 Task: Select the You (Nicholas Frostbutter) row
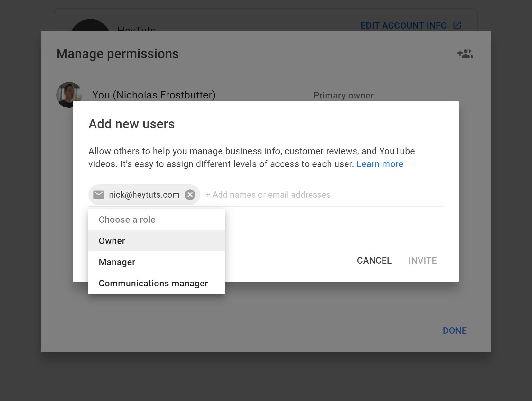pos(154,95)
